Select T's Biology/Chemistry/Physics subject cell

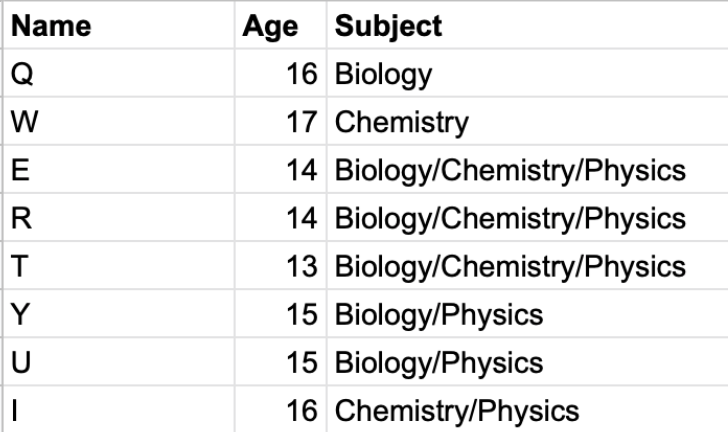coord(527,265)
